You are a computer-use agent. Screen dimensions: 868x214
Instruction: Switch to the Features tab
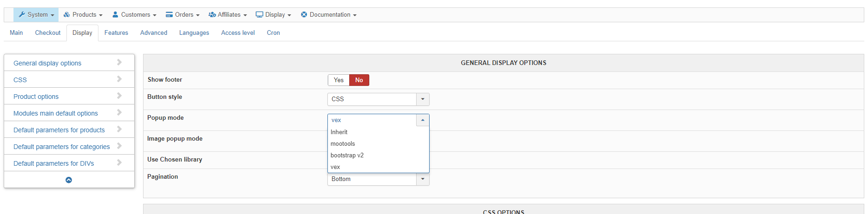[x=116, y=33]
